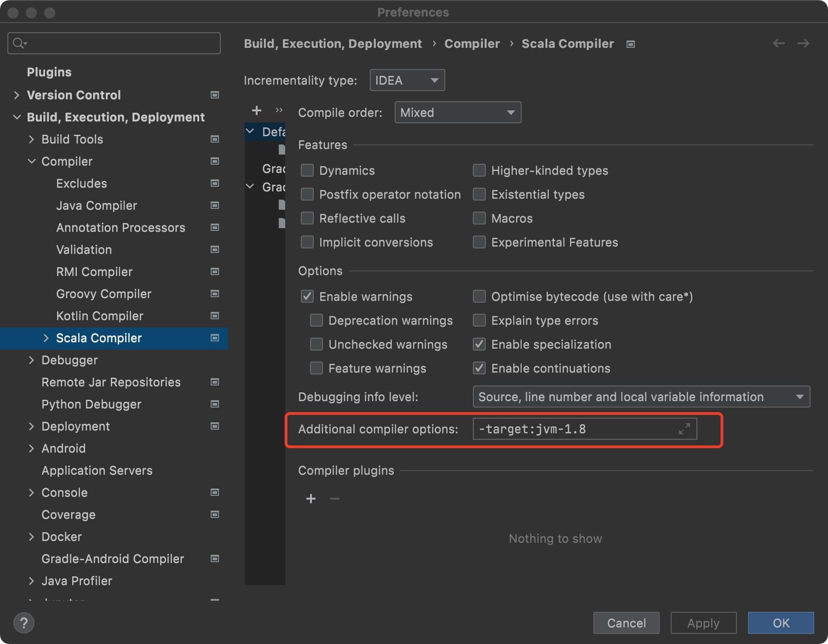Expand the Debugger tree node
The width and height of the screenshot is (828, 644).
[x=31, y=360]
